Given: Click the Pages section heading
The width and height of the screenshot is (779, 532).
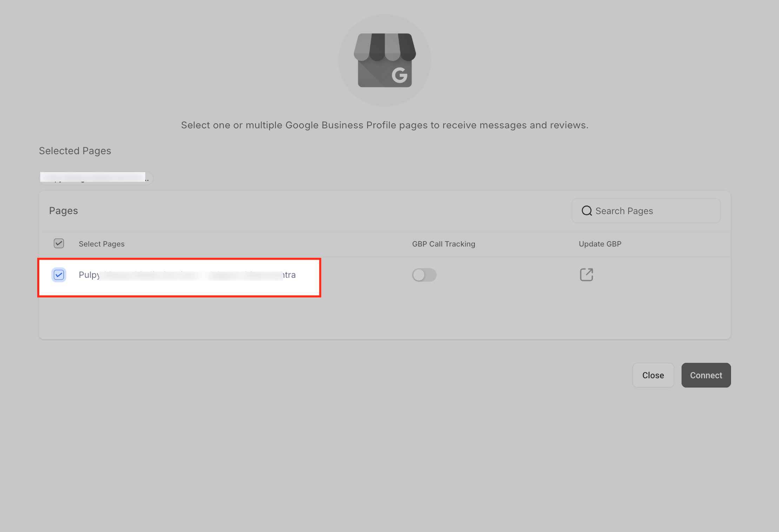Looking at the screenshot, I should (x=64, y=211).
